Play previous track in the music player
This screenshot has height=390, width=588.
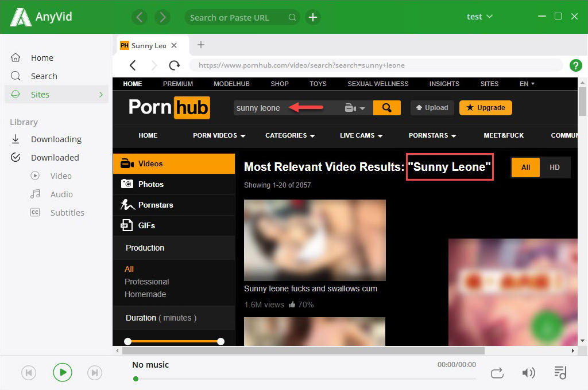(29, 373)
